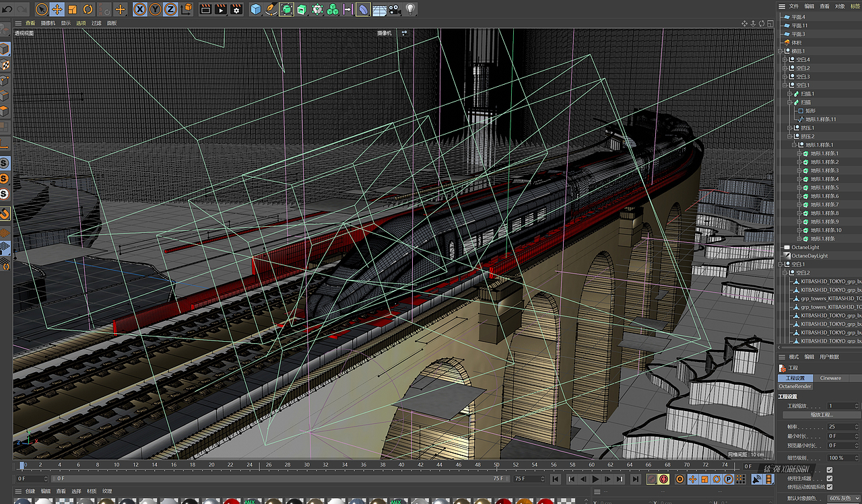Click the 工程缩放 value stepper arrows

coord(856,406)
